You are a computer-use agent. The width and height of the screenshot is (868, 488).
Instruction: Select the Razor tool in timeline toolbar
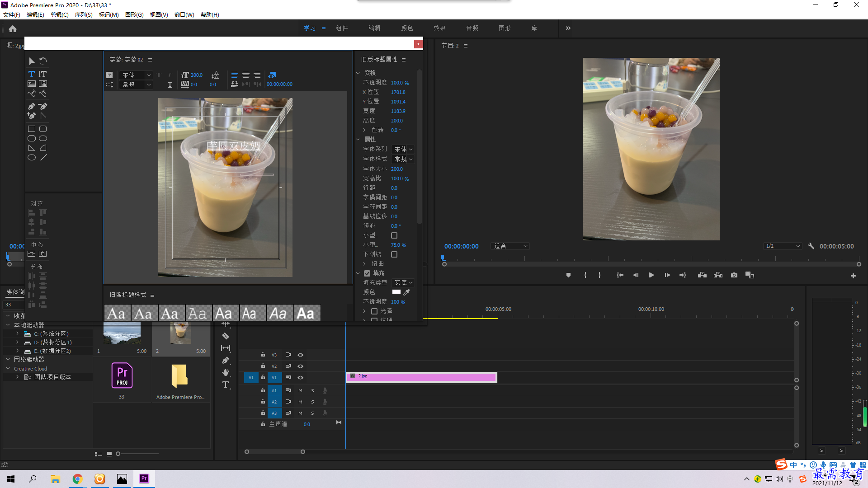tap(226, 336)
